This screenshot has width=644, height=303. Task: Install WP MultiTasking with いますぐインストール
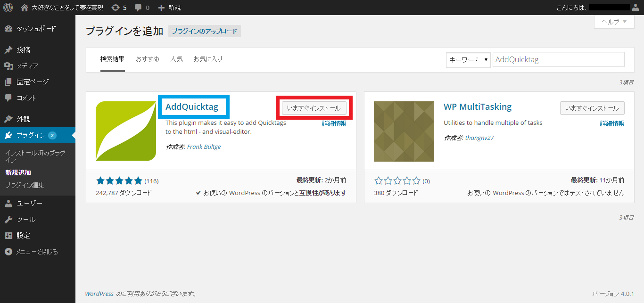click(x=592, y=108)
